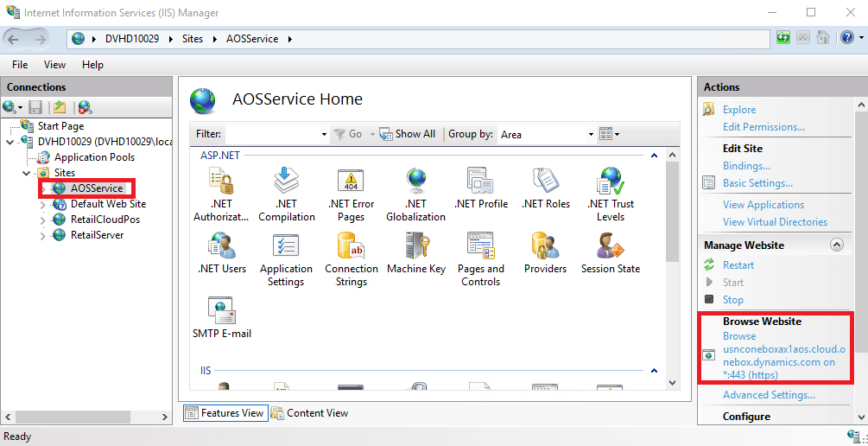Viewport: 868px width, 446px height.
Task: Expand the Default Web Site node
Action: point(43,205)
